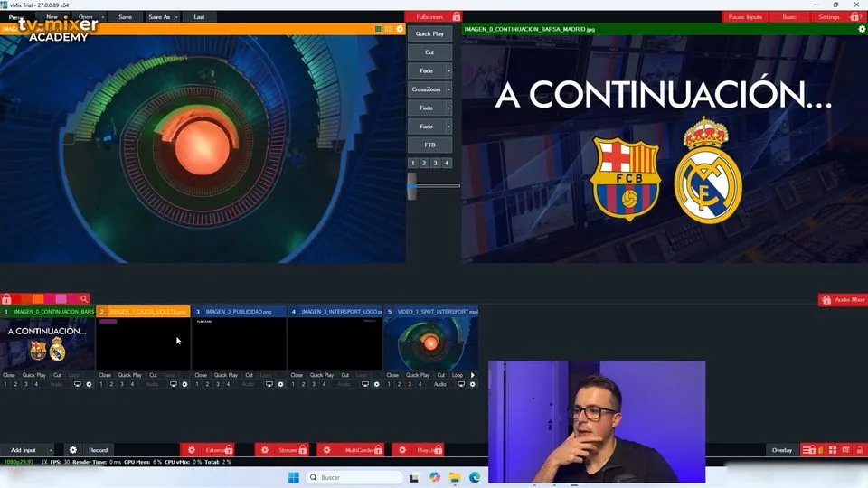Click thumbnail of input 5 video

[430, 343]
